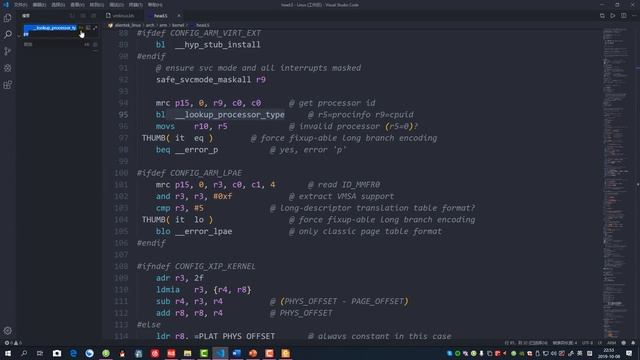Click the Windows taskbar search icon
The width and height of the screenshot is (640, 360).
[24, 353]
